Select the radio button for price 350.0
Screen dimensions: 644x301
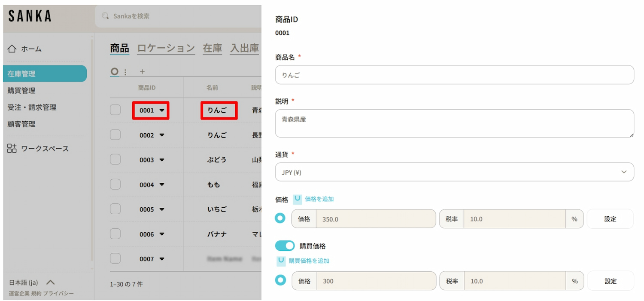280,218
